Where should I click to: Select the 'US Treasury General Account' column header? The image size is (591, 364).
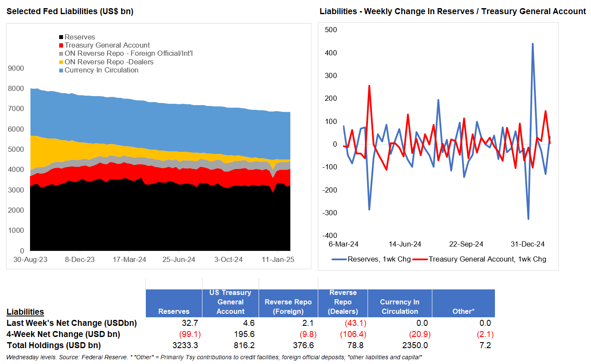(230, 302)
